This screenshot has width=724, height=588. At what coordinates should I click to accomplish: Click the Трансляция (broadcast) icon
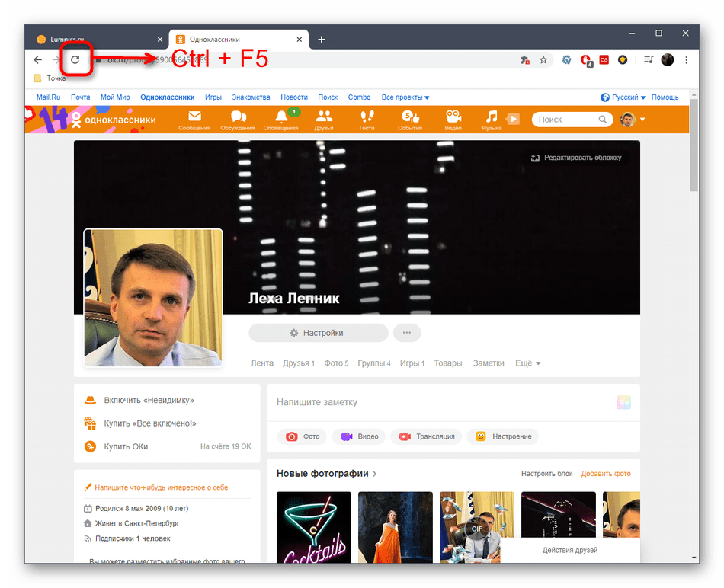[404, 436]
